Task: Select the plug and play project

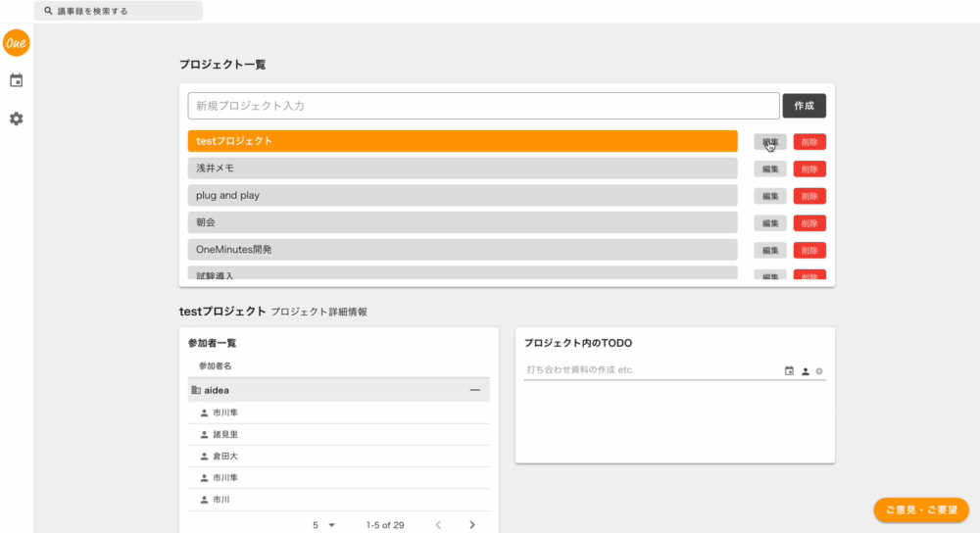Action: (x=462, y=196)
